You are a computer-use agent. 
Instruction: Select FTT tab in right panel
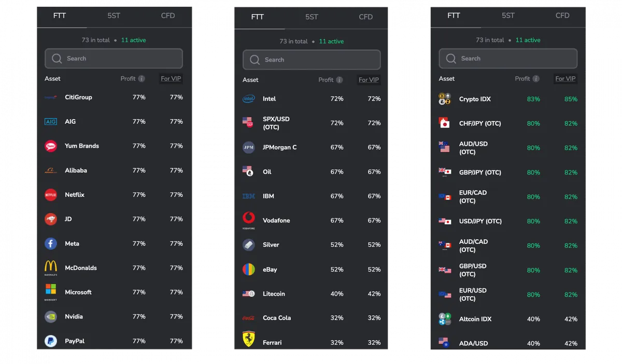(x=454, y=16)
